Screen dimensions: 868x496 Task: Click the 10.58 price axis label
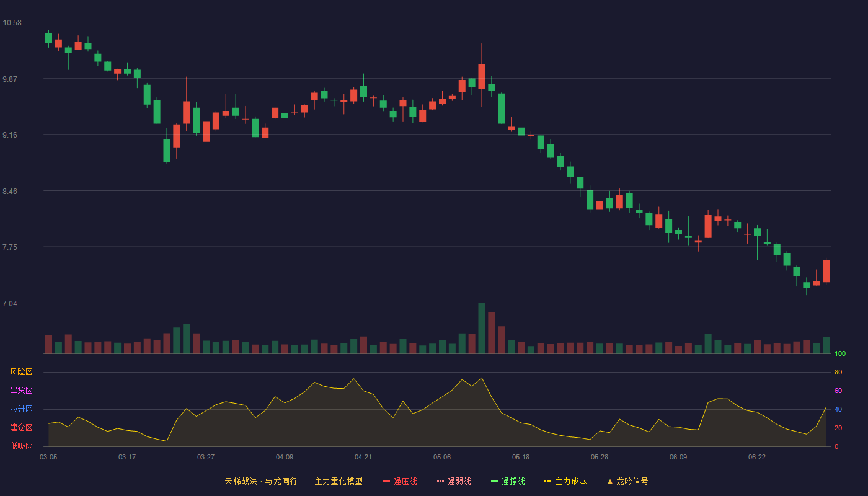12,23
